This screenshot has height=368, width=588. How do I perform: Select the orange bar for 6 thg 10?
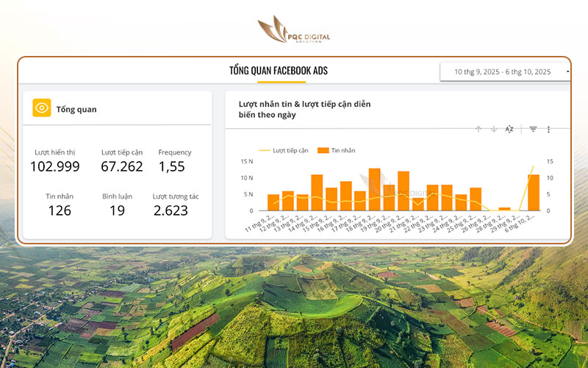point(534,192)
